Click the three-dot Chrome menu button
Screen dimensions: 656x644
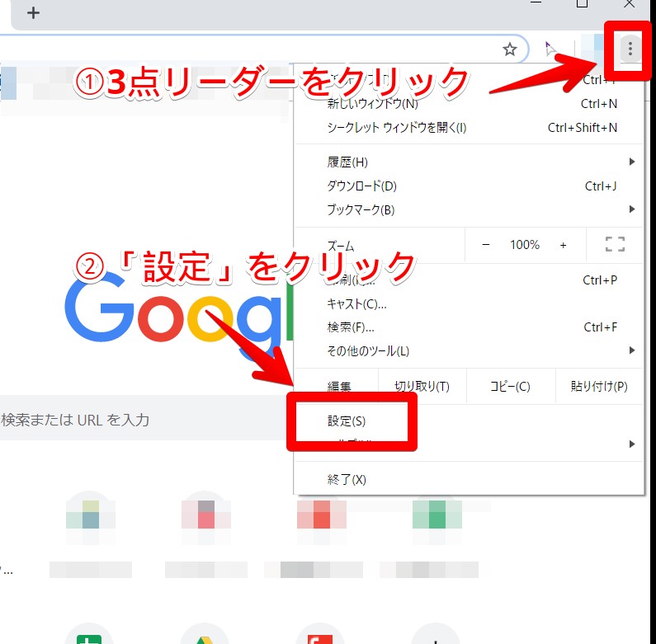coord(630,49)
